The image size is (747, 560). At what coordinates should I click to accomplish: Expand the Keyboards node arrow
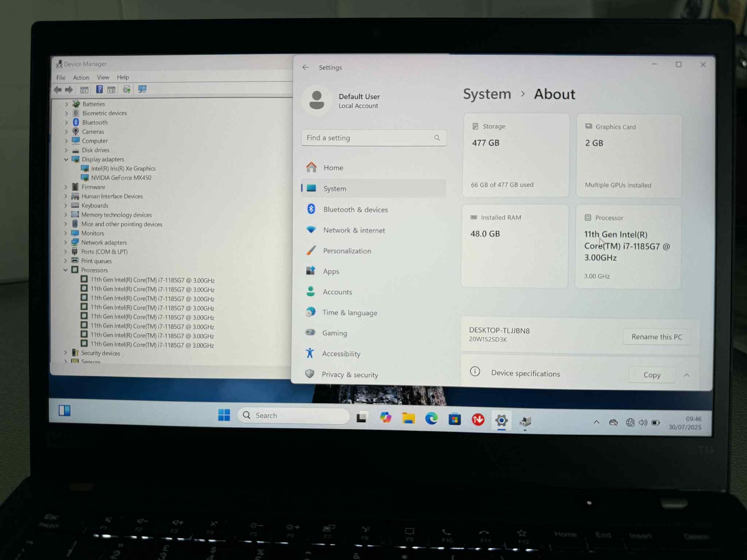[x=66, y=205]
